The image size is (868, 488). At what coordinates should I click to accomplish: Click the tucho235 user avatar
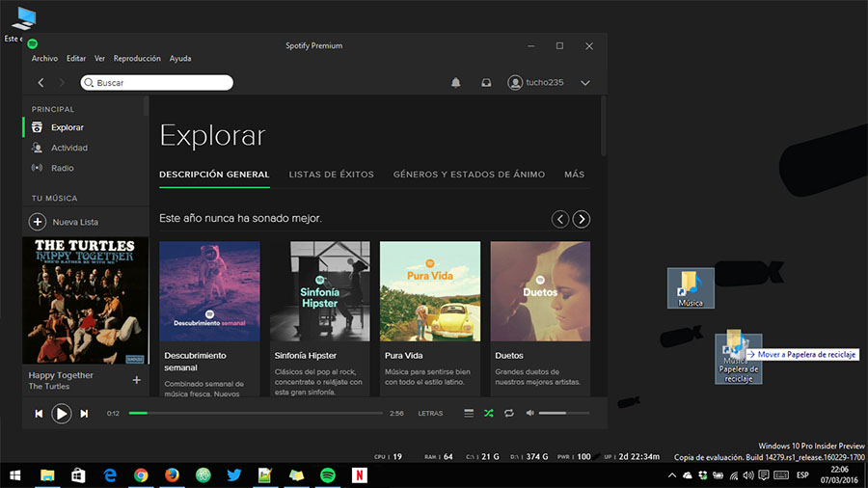tap(515, 82)
